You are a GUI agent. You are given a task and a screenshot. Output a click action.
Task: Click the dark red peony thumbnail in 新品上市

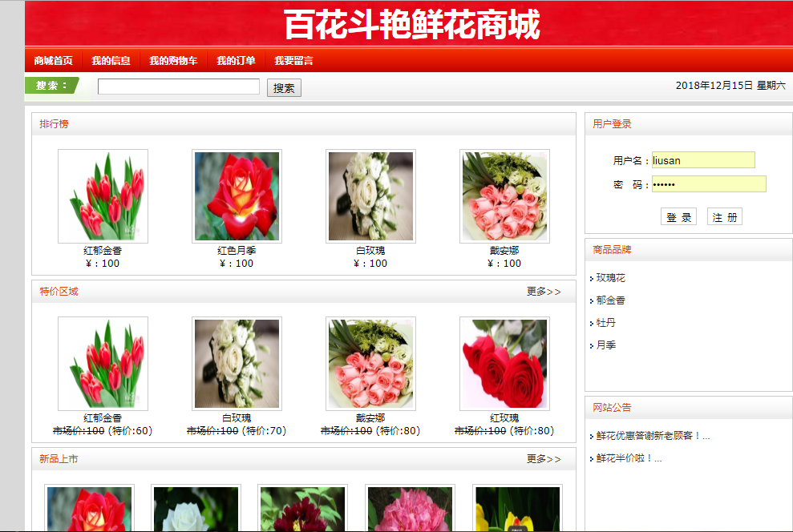302,508
